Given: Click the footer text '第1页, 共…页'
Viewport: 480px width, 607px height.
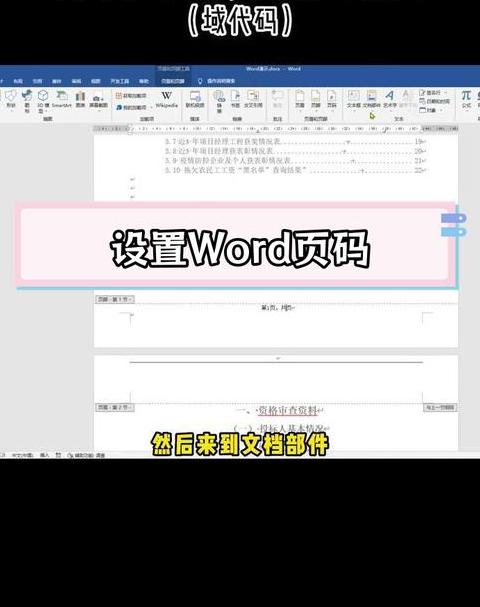Looking at the screenshot, I should (278, 308).
